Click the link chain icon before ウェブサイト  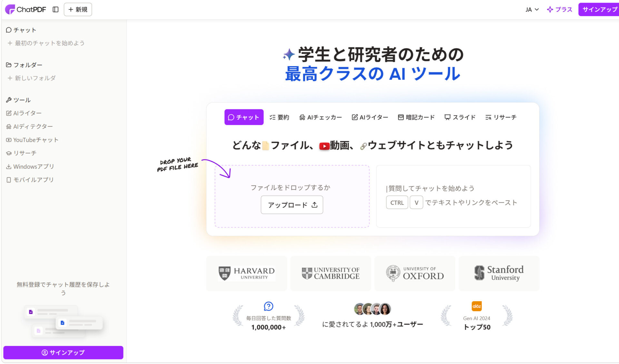click(363, 146)
